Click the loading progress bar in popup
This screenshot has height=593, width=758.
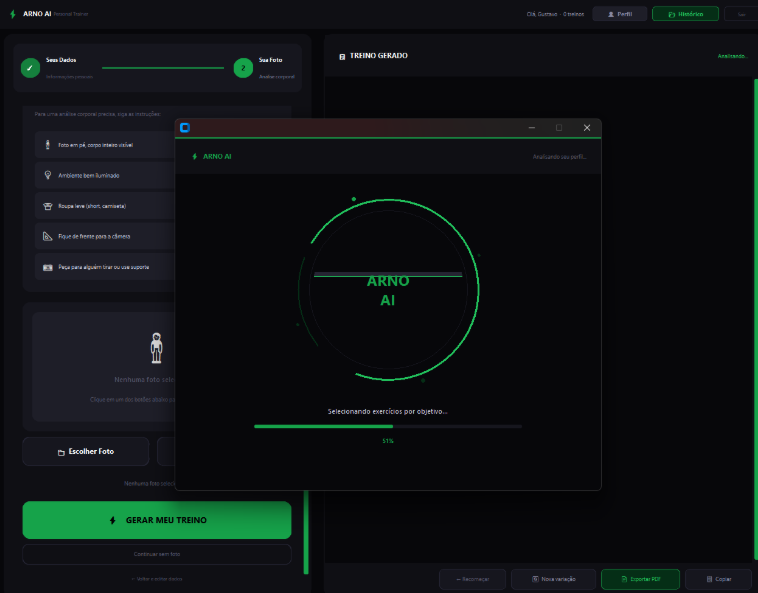[x=388, y=426]
